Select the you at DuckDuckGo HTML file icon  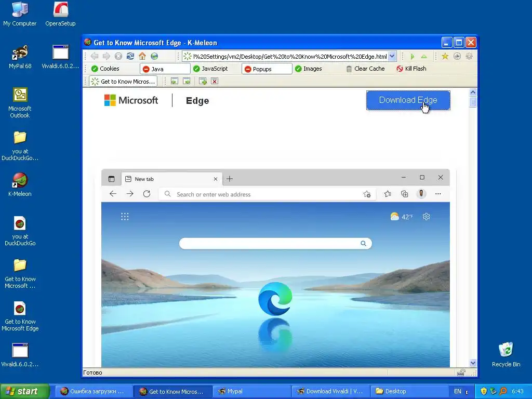click(x=20, y=231)
